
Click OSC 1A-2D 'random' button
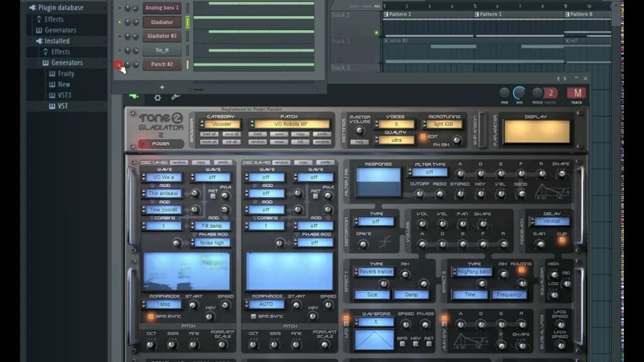coord(179,162)
